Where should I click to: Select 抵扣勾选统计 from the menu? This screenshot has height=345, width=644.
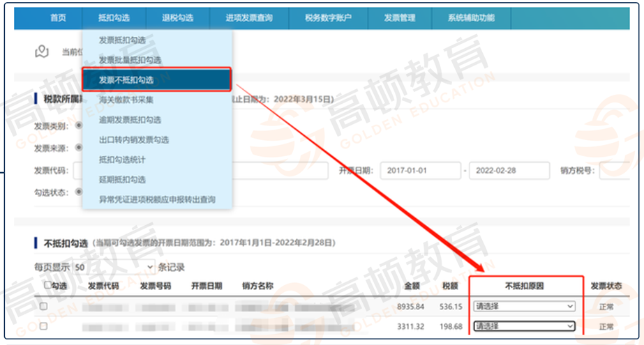coord(122,160)
